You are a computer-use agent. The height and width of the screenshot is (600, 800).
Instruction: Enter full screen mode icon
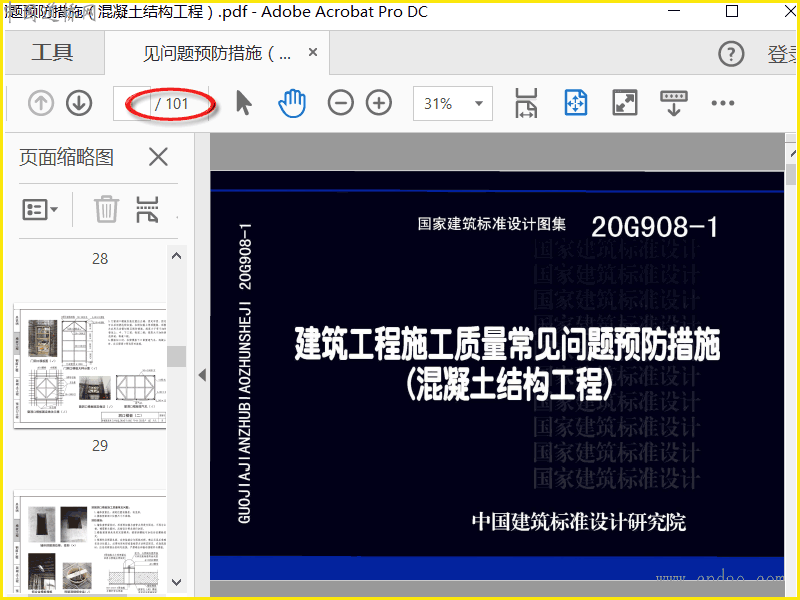624,103
